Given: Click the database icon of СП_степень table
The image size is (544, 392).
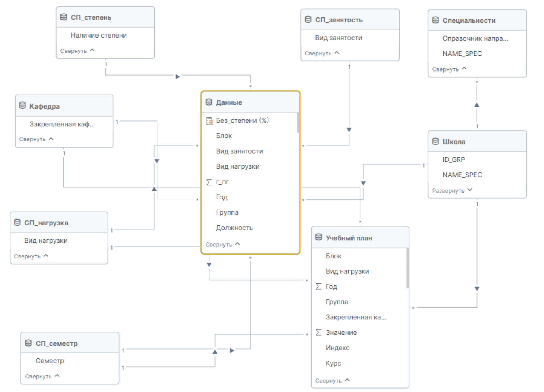Looking at the screenshot, I should 63,17.
